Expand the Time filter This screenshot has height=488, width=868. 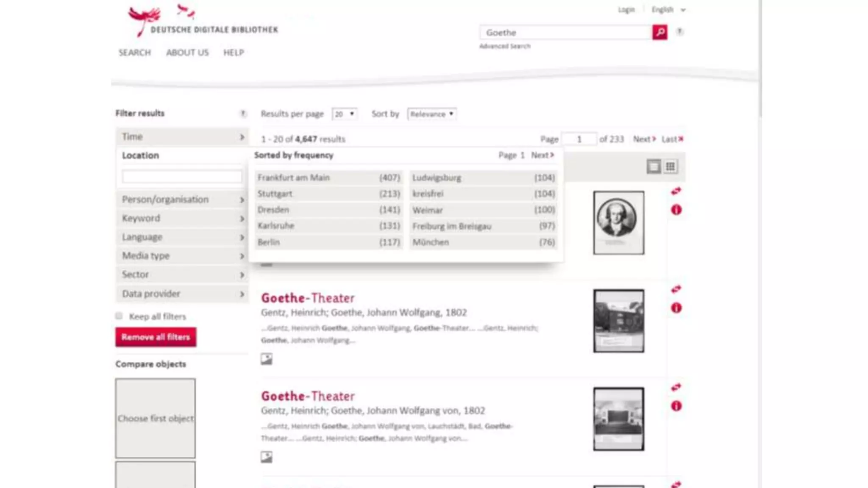tap(182, 137)
